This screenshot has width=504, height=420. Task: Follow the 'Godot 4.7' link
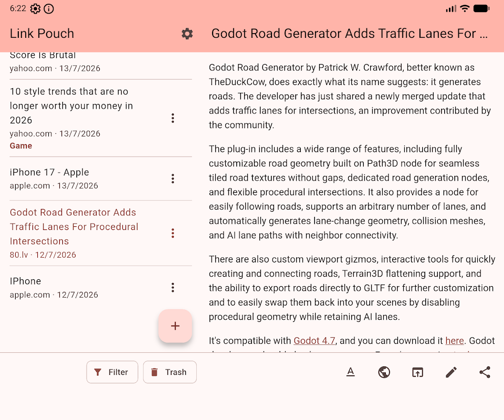tap(314, 341)
